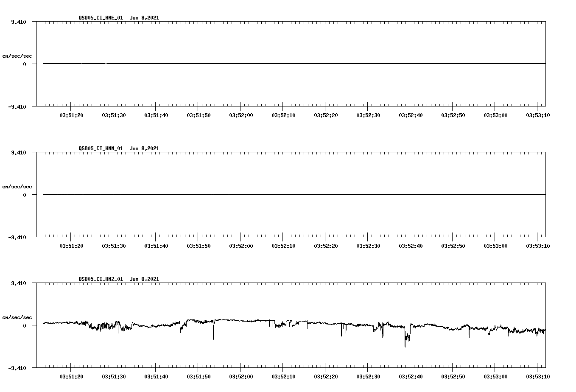
Task: Click the cm/sec/sec unit label of HNZ plot
Action: [17, 317]
